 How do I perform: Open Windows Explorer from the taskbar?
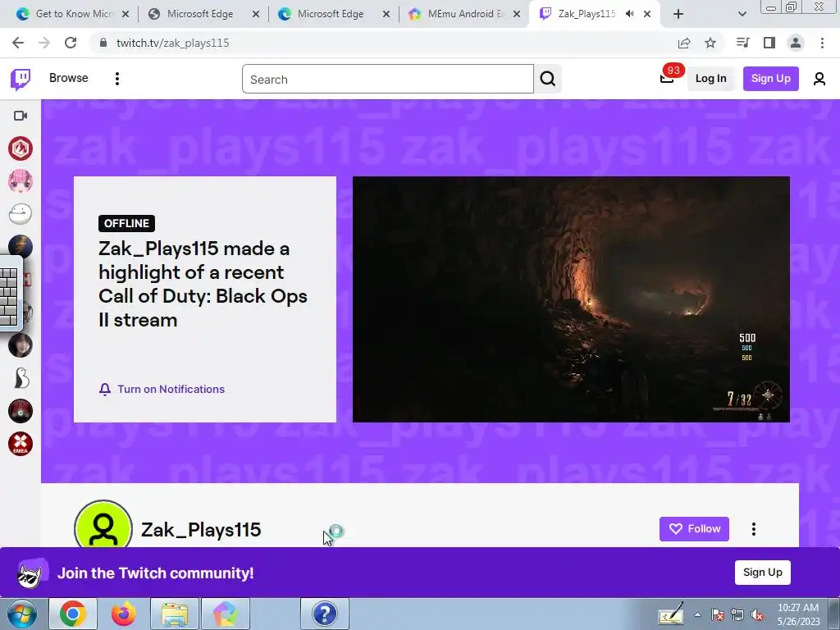coord(175,614)
